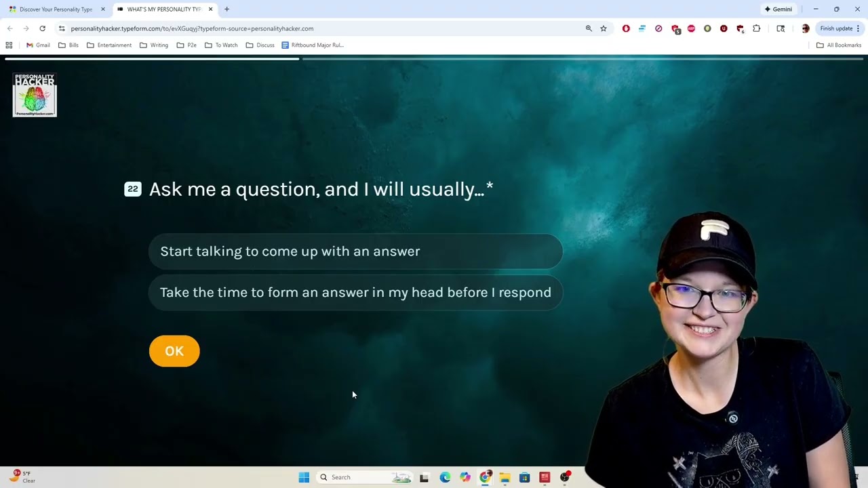The image size is (868, 488).
Task: Switch to Chrome on the taskbar
Action: pyautogui.click(x=485, y=477)
